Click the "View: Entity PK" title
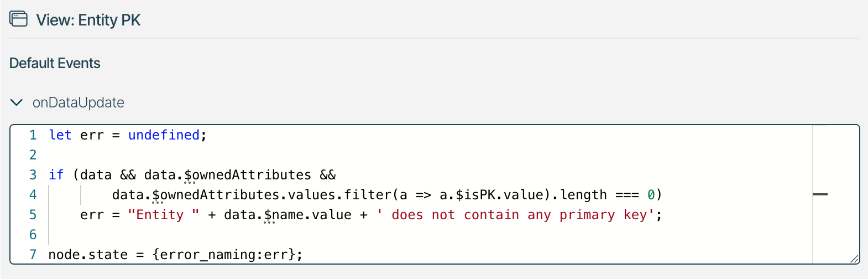The width and height of the screenshot is (868, 279). (88, 20)
